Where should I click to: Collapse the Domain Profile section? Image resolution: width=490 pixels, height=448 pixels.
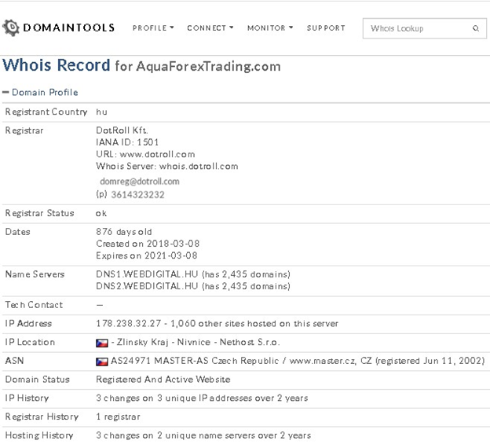click(40, 92)
